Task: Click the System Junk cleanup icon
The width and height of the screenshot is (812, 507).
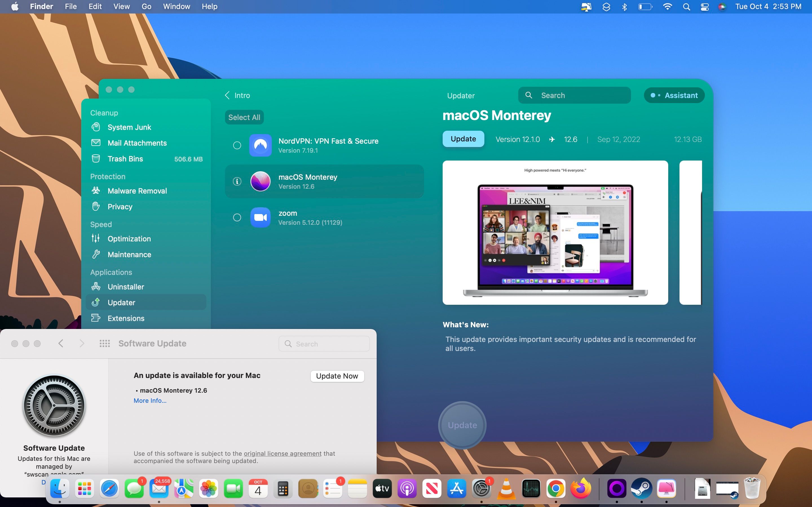Action: click(x=96, y=127)
